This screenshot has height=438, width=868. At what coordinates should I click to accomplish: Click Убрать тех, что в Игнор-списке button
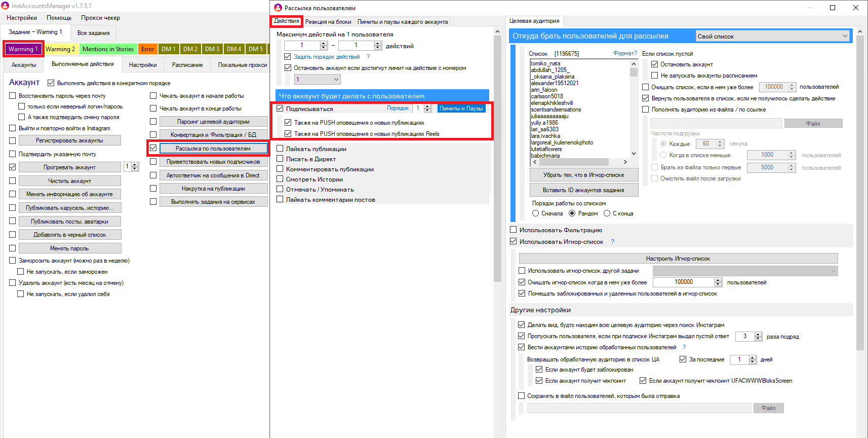[x=584, y=175]
